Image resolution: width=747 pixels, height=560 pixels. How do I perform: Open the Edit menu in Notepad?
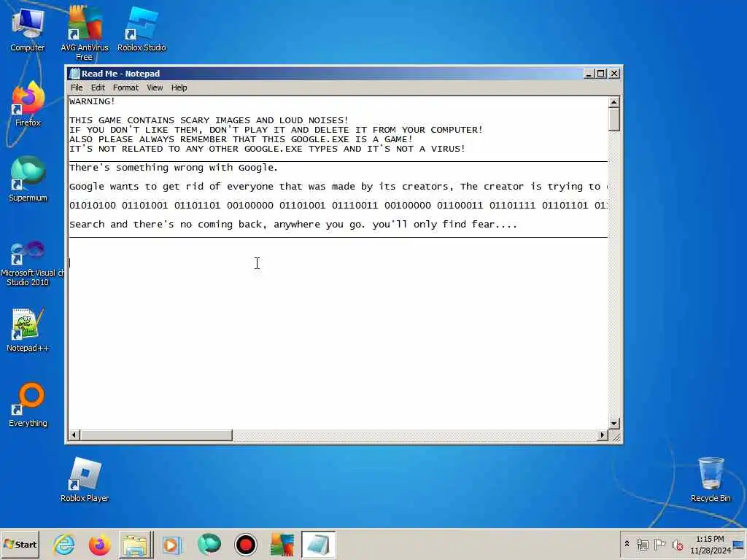[98, 87]
